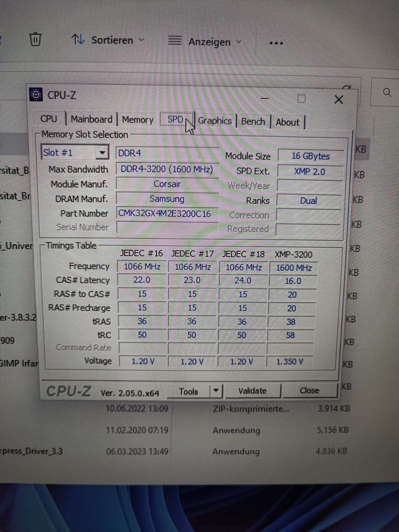Click the DDR4 memory type field
The width and height of the screenshot is (399, 532).
click(x=168, y=153)
